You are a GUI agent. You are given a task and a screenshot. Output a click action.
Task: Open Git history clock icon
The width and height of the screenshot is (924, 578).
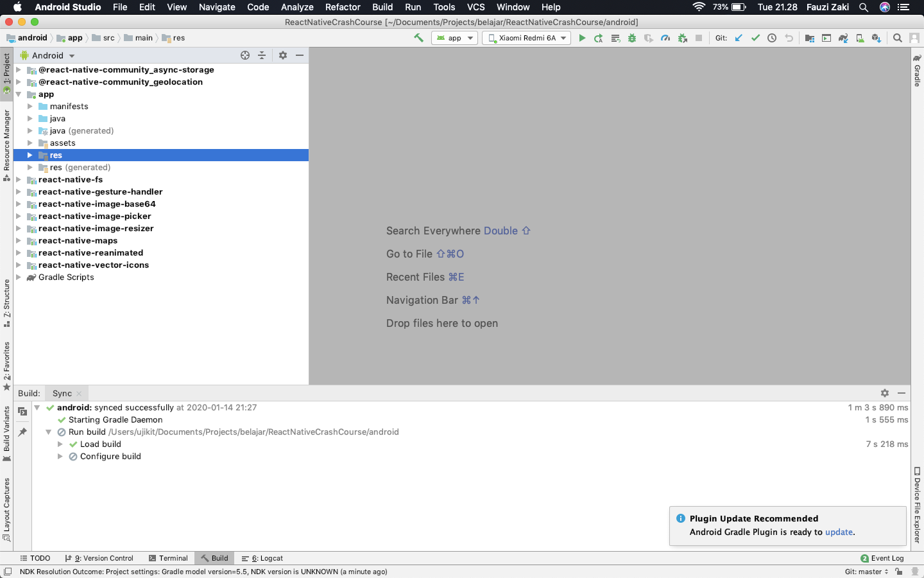[x=772, y=38]
